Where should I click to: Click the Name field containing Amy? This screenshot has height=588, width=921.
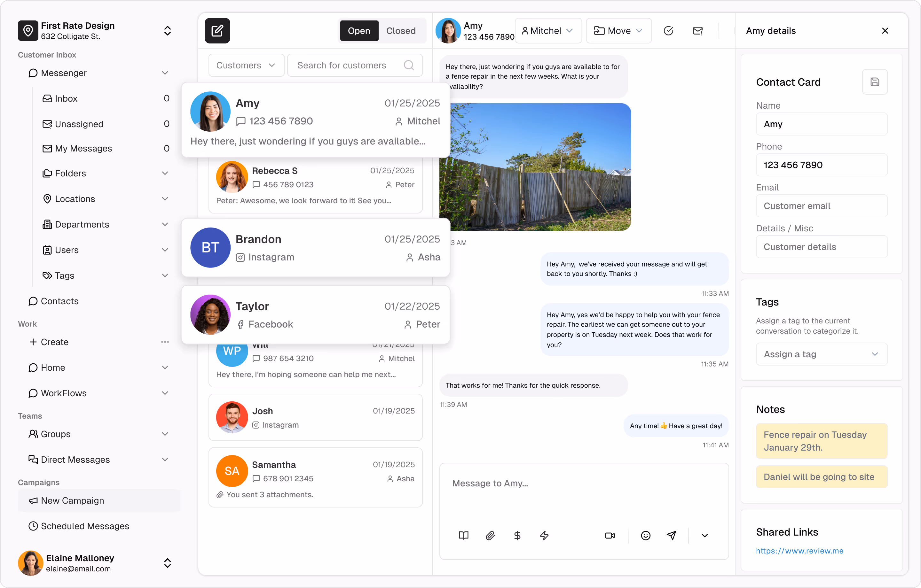pyautogui.click(x=821, y=124)
